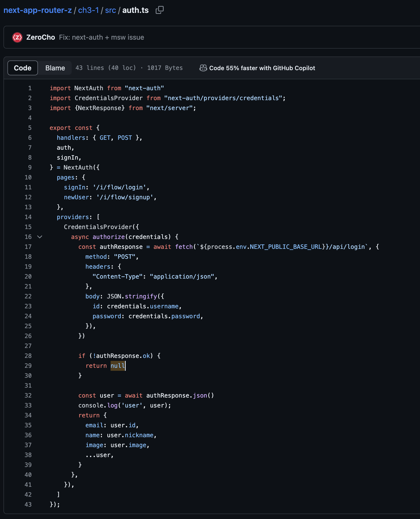
Task: Click 'newUser' on line 12
Action: pos(76,197)
